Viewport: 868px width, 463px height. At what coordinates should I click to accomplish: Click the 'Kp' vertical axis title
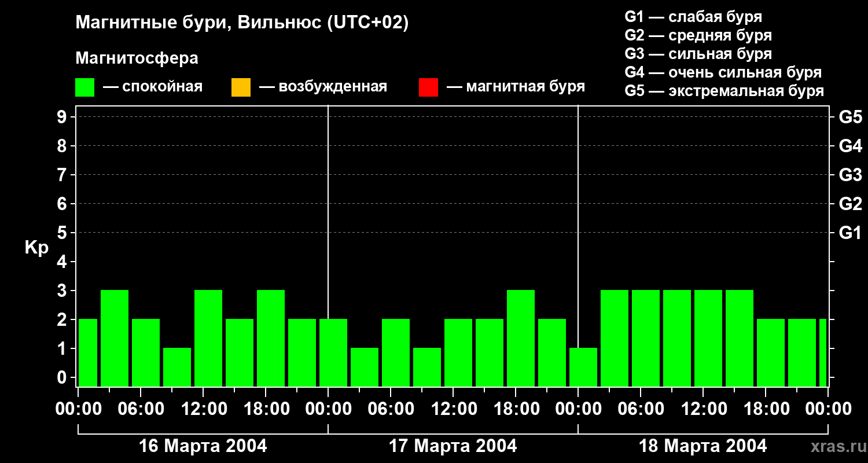[x=36, y=248]
